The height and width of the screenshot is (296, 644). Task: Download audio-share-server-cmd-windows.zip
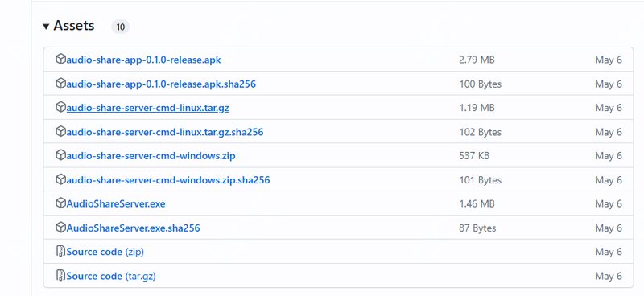point(151,156)
